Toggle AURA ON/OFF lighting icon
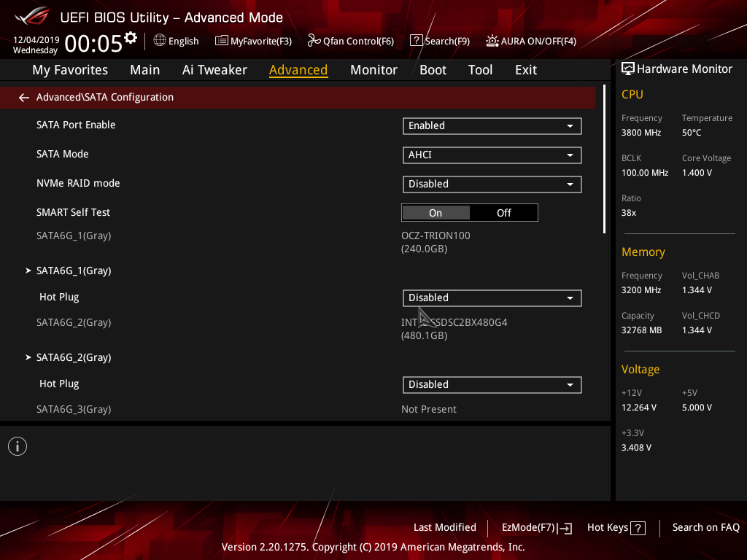The image size is (747, 560). pyautogui.click(x=492, y=41)
